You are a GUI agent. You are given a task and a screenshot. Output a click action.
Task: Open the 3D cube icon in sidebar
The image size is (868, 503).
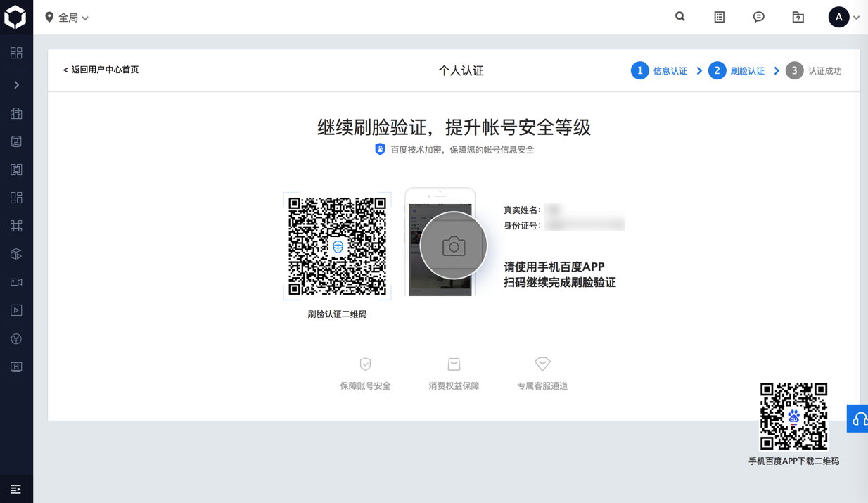point(16,254)
